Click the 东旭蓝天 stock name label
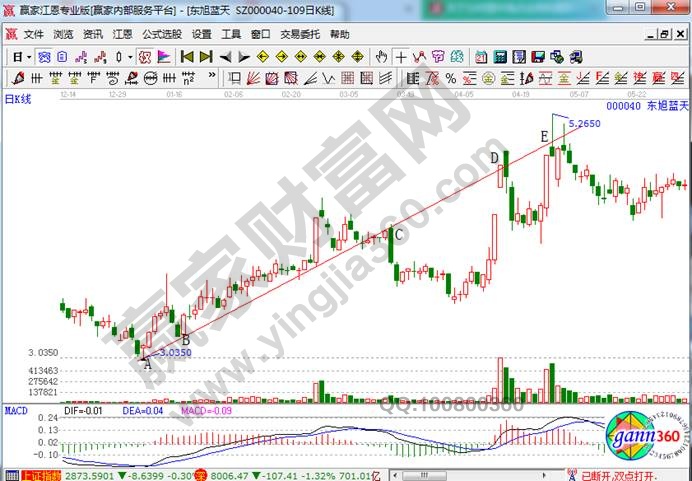This screenshot has width=692, height=481. 666,105
